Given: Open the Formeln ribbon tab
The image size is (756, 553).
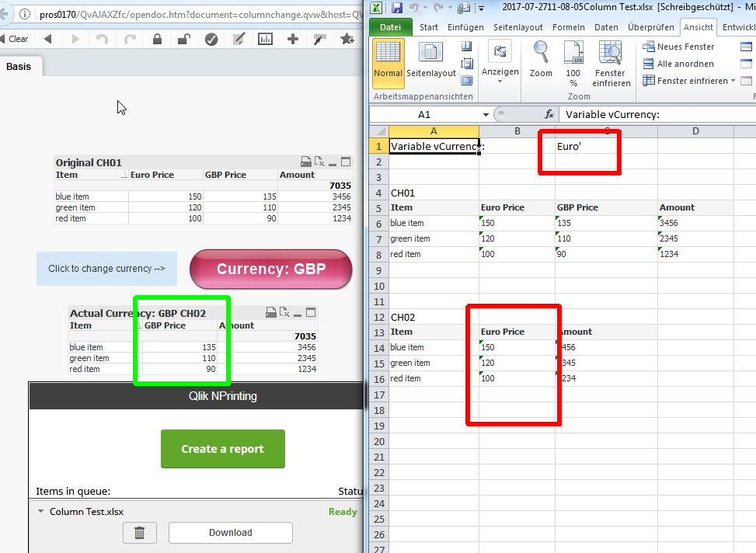Looking at the screenshot, I should (569, 27).
